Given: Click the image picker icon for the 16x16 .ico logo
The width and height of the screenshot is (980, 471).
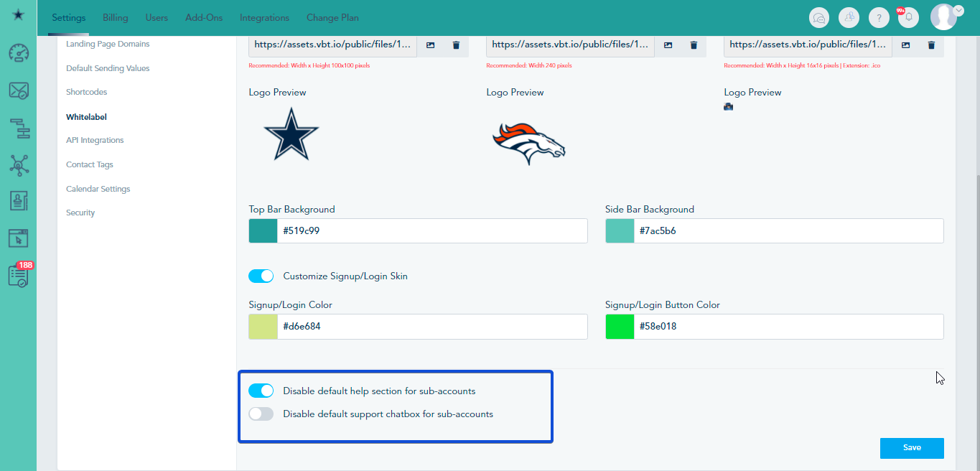Looking at the screenshot, I should point(905,45).
